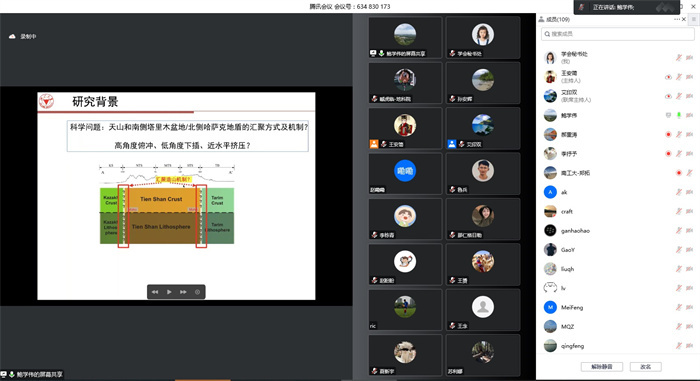Click fast-forward in the slide playback bar
This screenshot has width=700, height=381.
[x=183, y=292]
